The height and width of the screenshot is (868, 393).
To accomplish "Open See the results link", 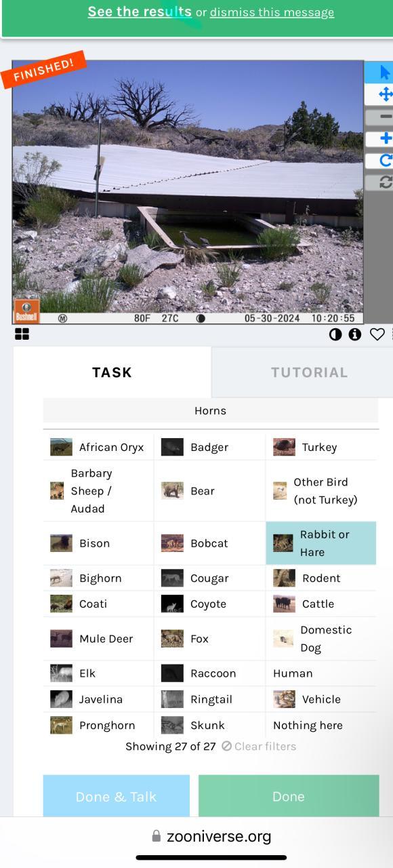I will (x=140, y=12).
